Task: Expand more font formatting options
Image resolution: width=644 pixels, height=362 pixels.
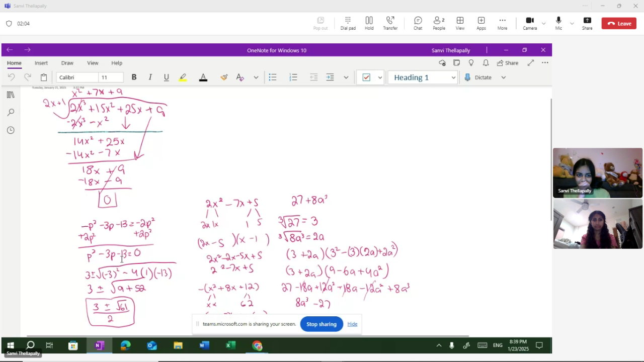Action: click(256, 77)
